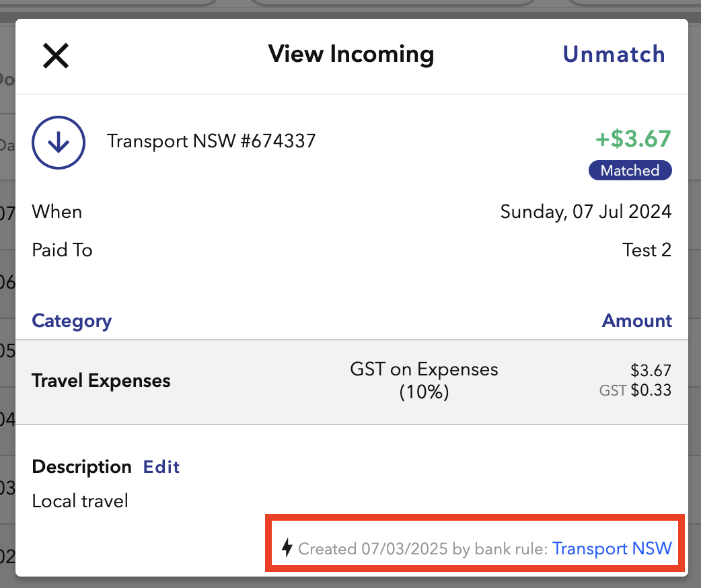Viewport: 701px width, 588px height.
Task: Close the View Incoming dialog
Action: point(56,55)
